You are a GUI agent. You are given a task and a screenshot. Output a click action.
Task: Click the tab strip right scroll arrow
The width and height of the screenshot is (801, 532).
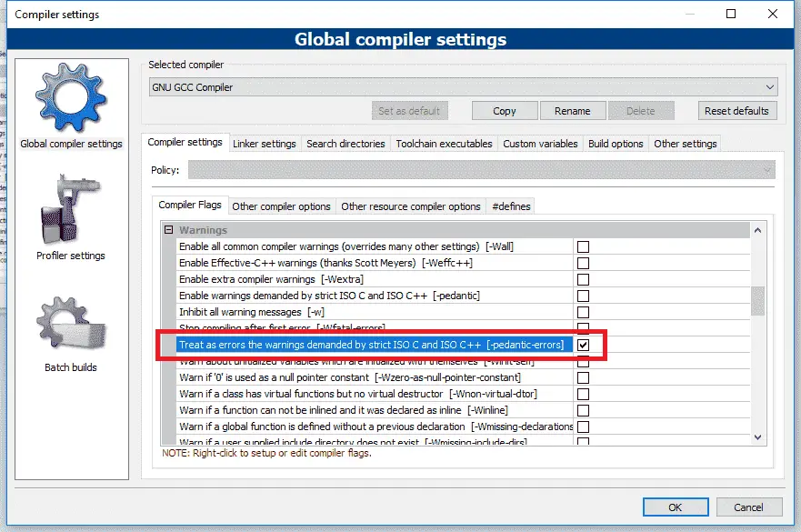(770, 144)
